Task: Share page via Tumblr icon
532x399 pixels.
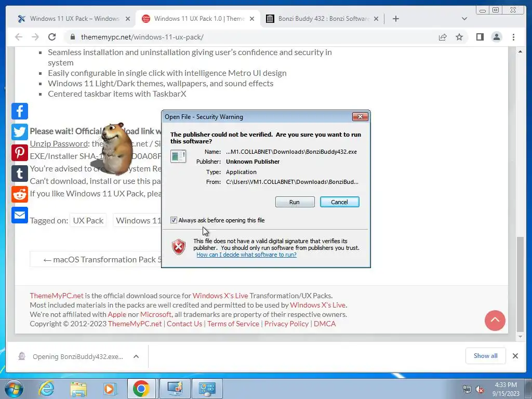Action: 20,174
